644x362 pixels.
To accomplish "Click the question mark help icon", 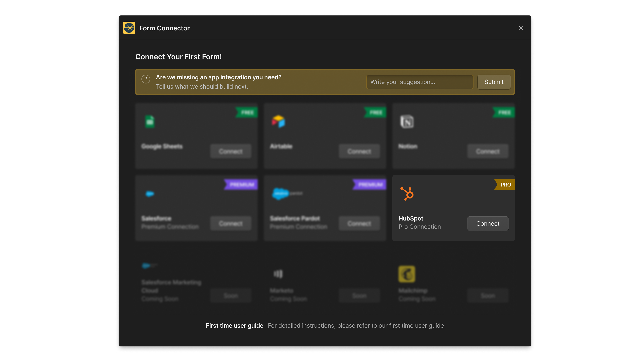I will point(146,79).
